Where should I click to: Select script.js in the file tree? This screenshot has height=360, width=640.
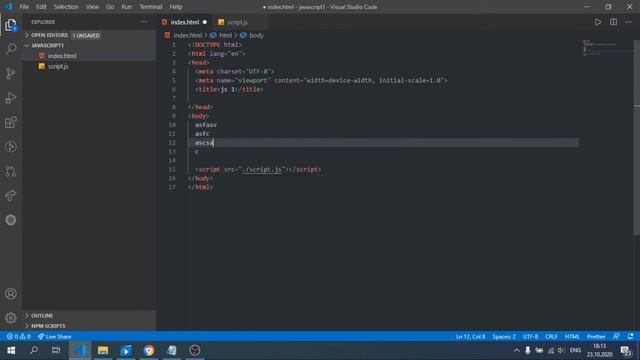coord(89,66)
